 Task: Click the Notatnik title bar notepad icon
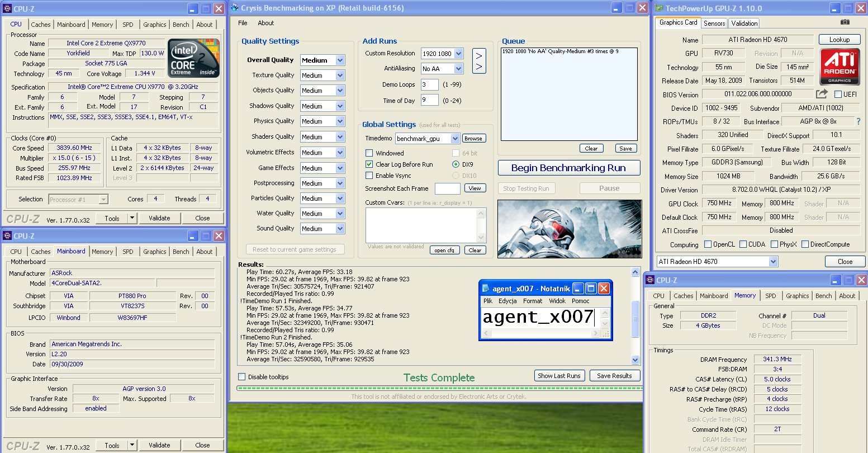486,289
